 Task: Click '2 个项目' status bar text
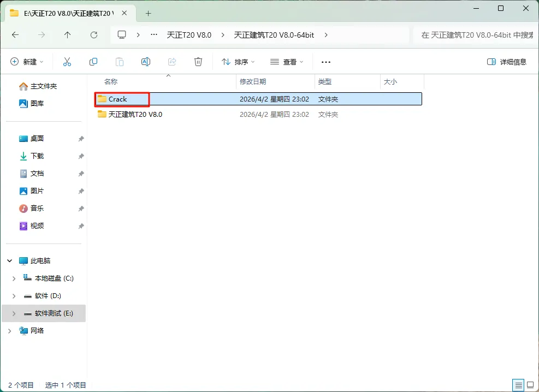21,385
